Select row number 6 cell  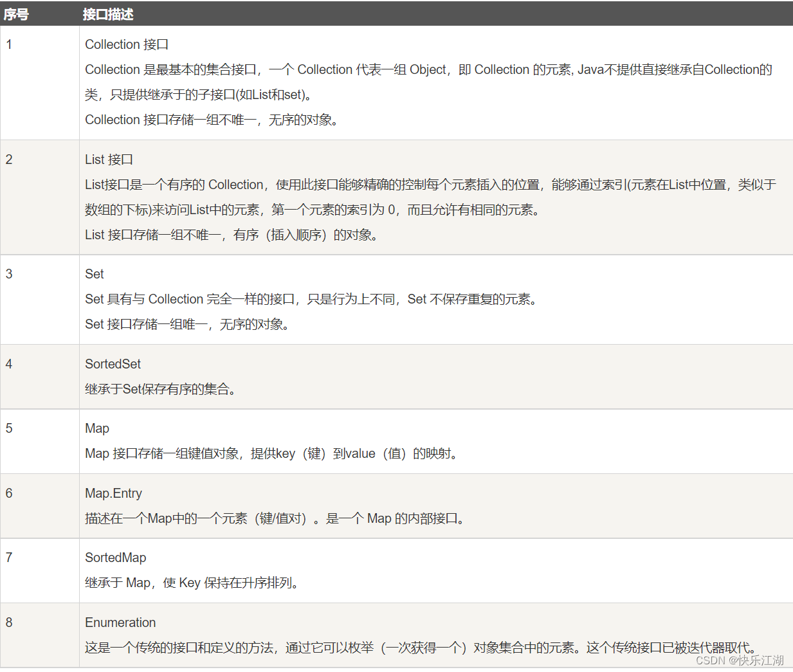[x=39, y=506]
